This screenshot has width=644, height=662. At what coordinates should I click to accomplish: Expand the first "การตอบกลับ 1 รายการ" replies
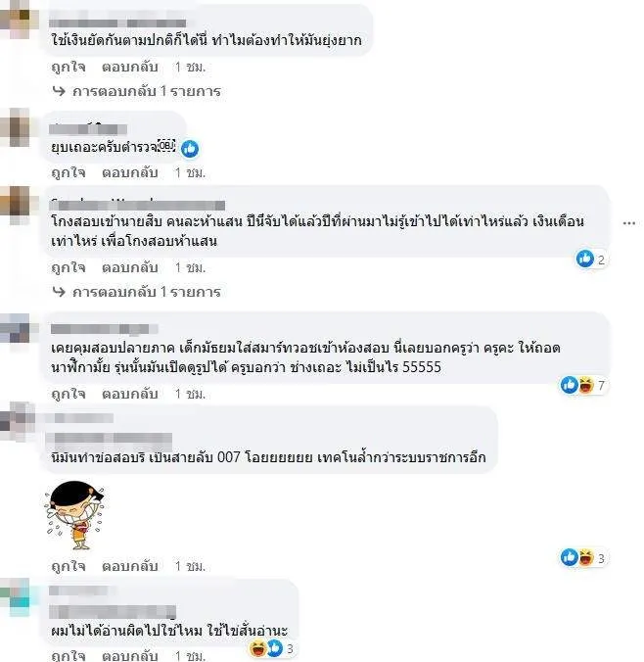137,91
